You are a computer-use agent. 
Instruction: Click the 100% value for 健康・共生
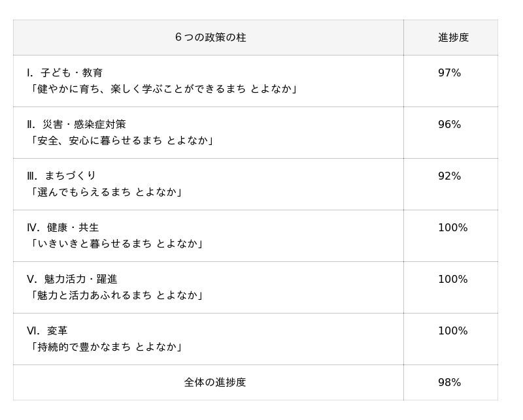tap(452, 227)
